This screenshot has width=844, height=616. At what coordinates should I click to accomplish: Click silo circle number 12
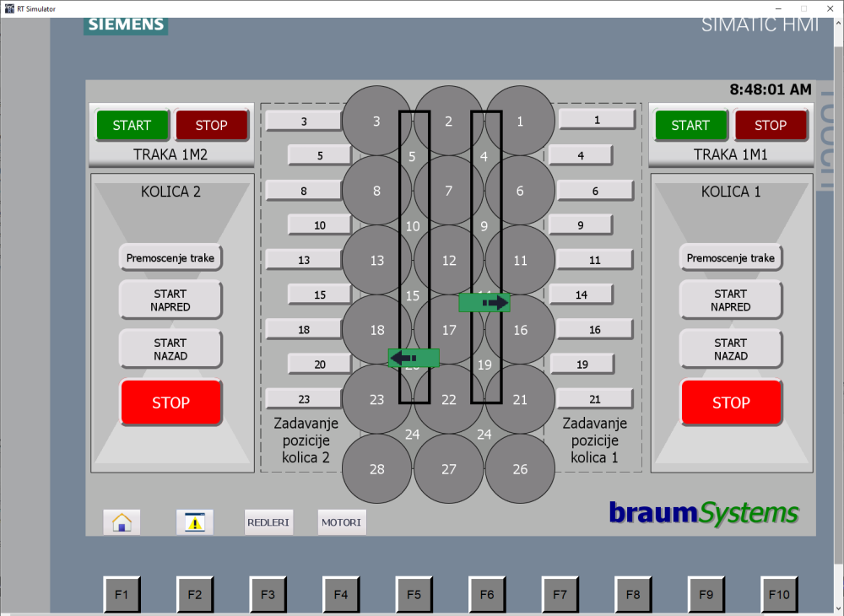pos(449,261)
